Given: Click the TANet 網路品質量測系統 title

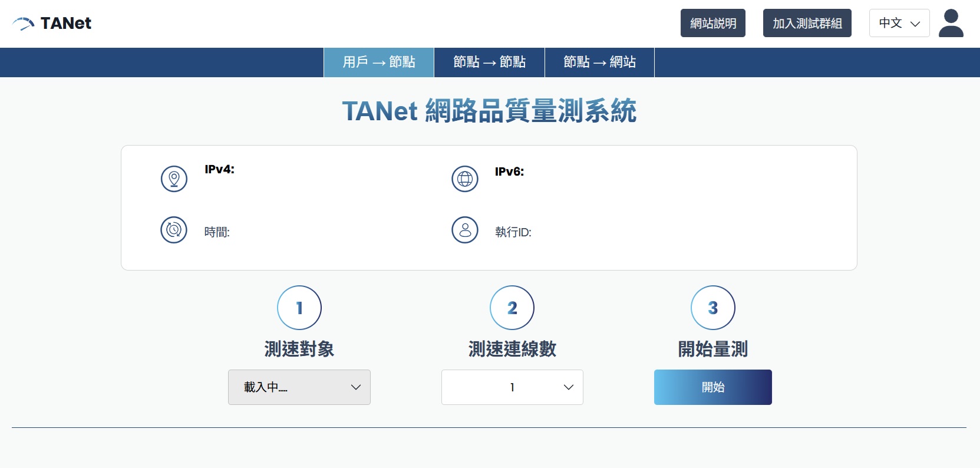Looking at the screenshot, I should click(489, 111).
